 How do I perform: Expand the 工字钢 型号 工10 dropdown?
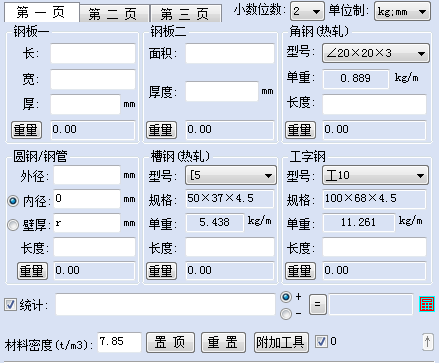coord(375,175)
